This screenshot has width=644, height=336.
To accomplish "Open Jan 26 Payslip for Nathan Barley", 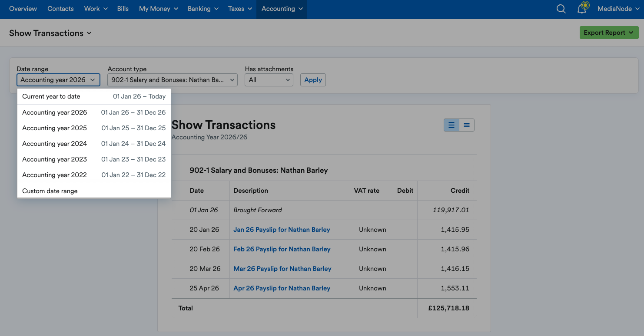I will point(282,230).
